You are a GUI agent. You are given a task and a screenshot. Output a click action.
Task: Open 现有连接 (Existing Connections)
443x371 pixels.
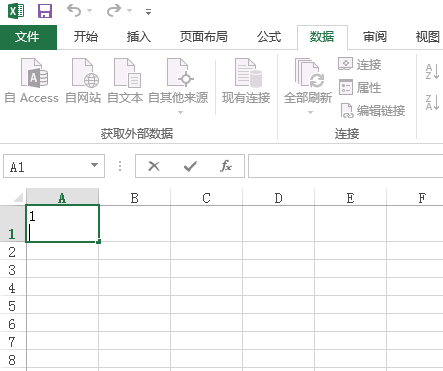point(246,81)
